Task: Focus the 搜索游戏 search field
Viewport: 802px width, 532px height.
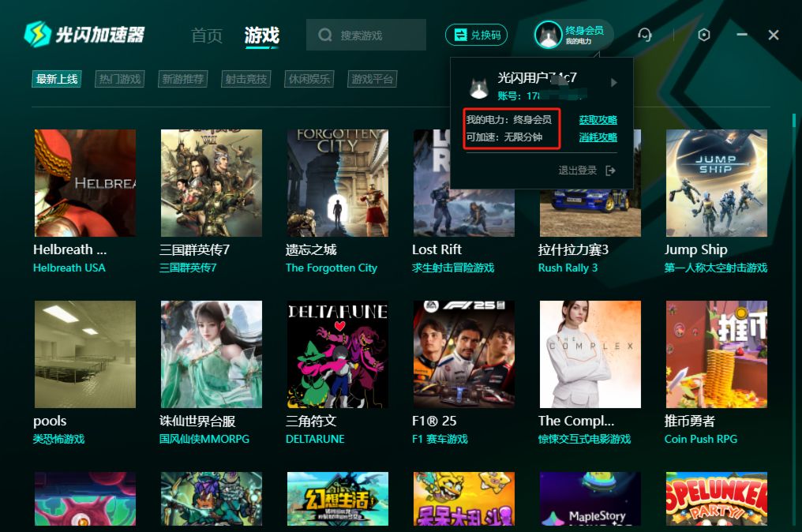Action: click(x=366, y=35)
